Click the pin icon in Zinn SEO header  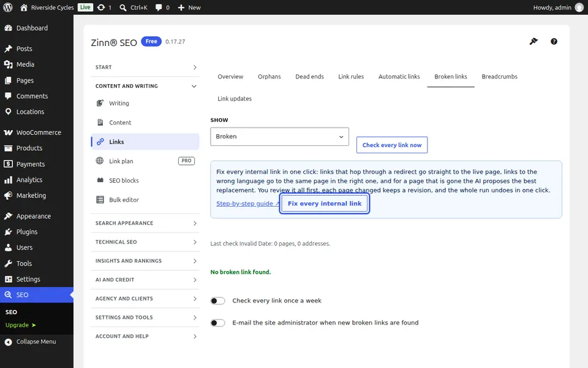pos(533,41)
